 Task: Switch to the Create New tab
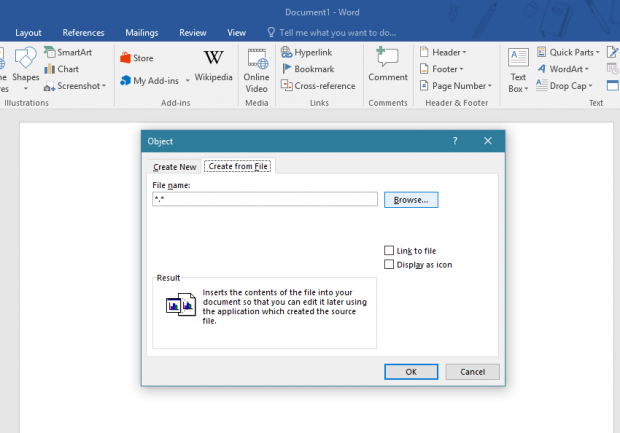(x=173, y=167)
